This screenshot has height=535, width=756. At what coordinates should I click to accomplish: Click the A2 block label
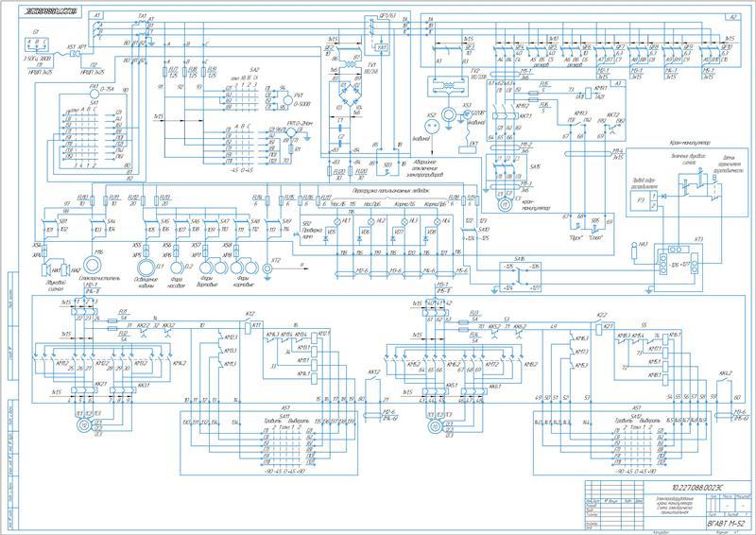733,17
